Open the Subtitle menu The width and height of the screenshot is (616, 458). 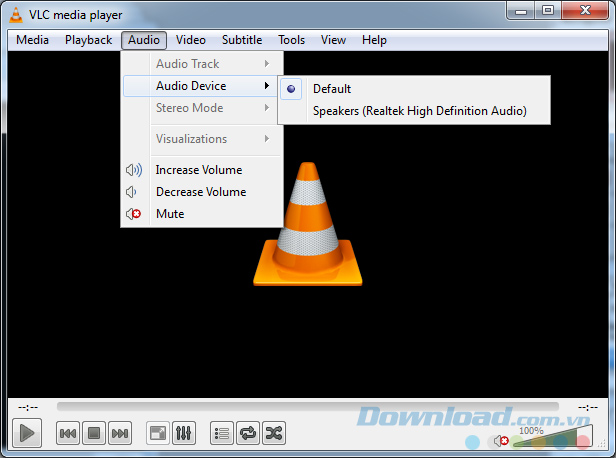(x=242, y=40)
